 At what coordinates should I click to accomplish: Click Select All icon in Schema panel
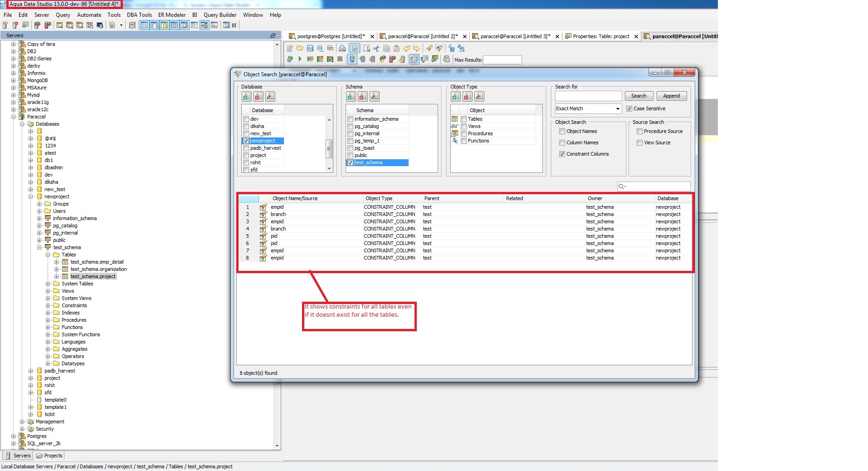click(351, 96)
